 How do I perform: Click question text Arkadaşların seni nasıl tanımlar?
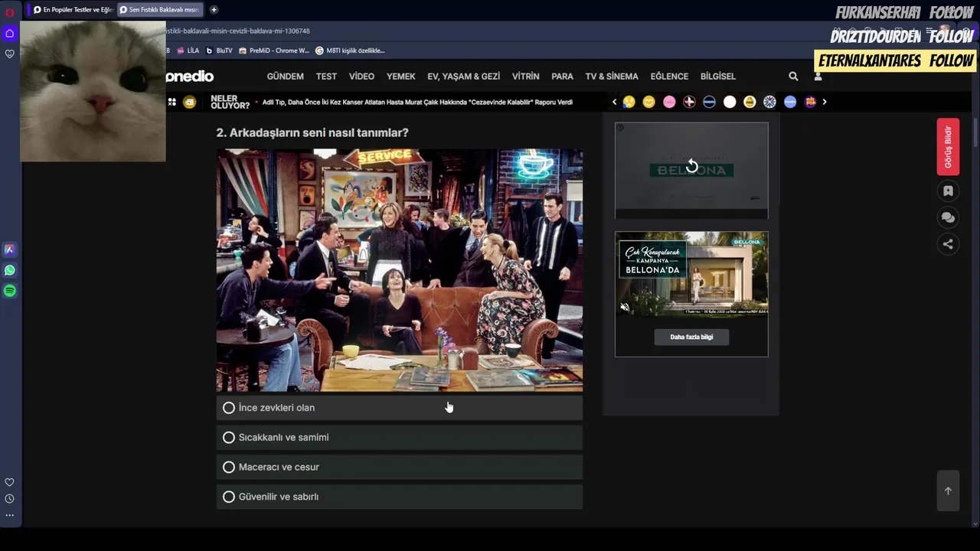click(x=312, y=132)
